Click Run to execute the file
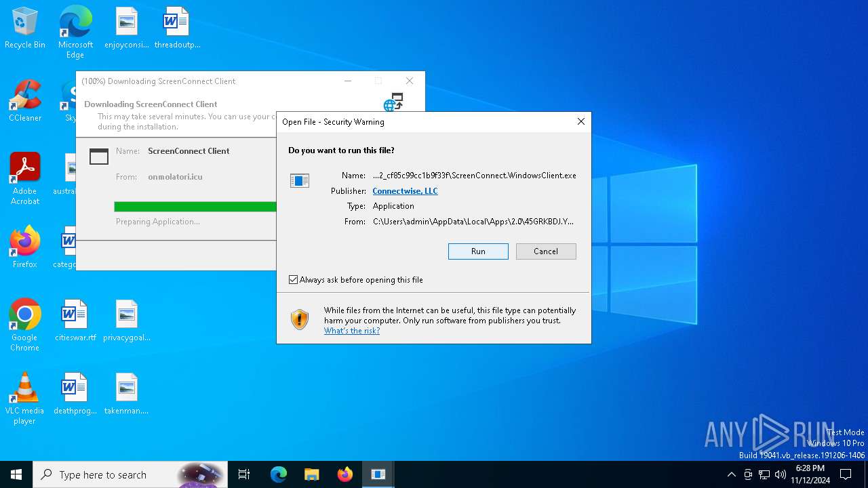This screenshot has height=488, width=868. [x=478, y=251]
